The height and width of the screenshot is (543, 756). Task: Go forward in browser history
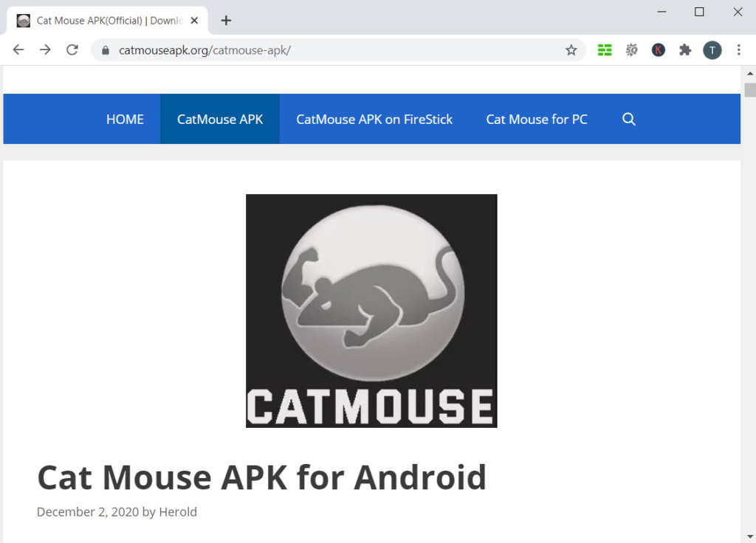[x=45, y=50]
